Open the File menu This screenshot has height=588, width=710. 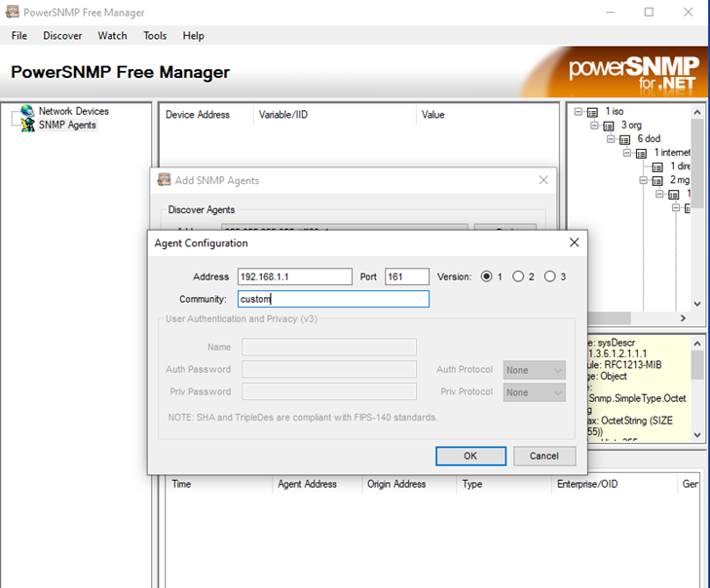pos(19,36)
